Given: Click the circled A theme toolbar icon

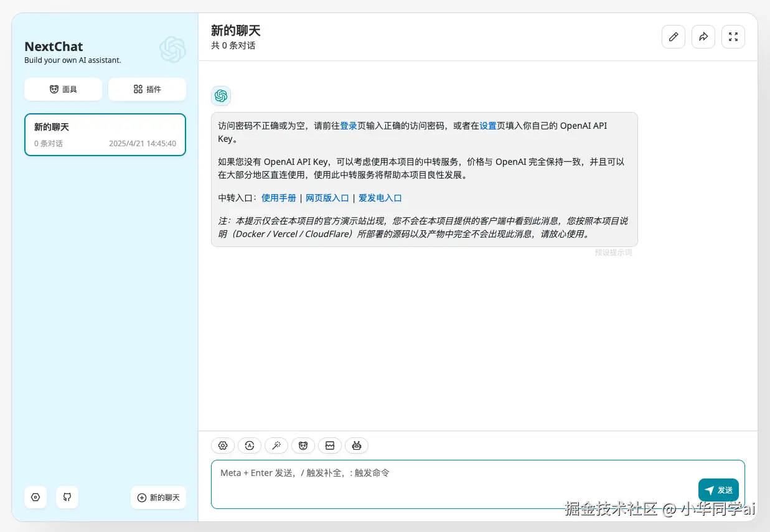Looking at the screenshot, I should 250,446.
